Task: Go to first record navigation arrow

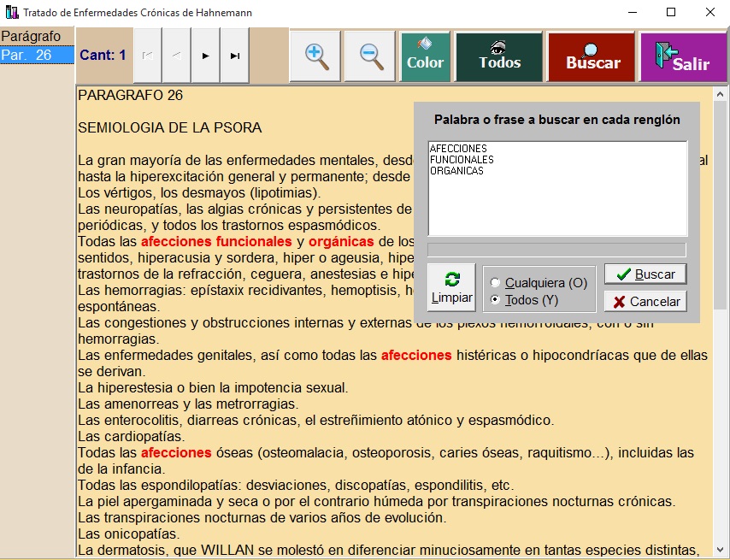Action: pyautogui.click(x=148, y=56)
